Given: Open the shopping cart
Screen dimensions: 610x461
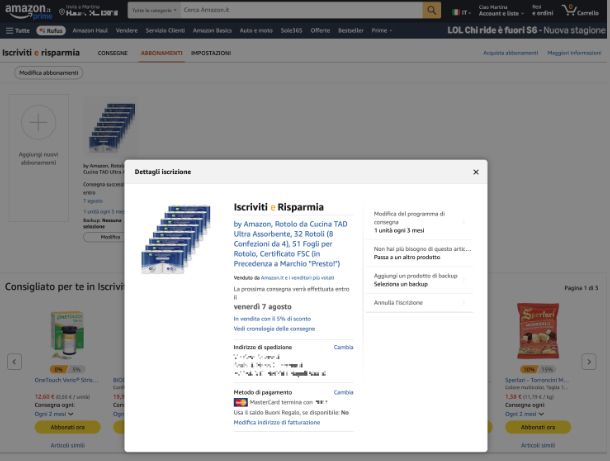Looking at the screenshot, I should [580, 11].
